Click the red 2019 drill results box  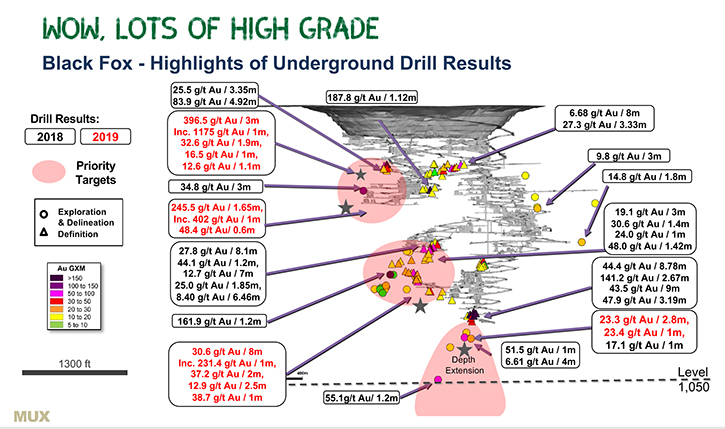coord(105,137)
